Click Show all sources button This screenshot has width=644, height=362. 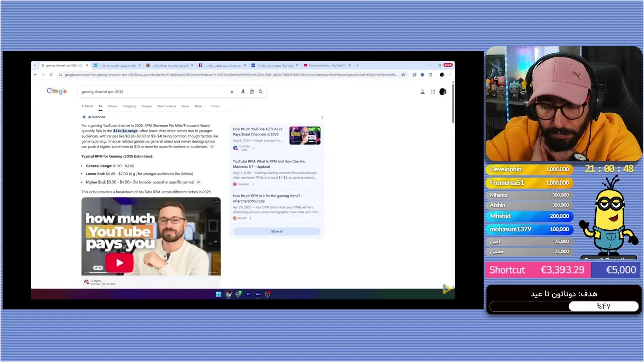point(277,231)
